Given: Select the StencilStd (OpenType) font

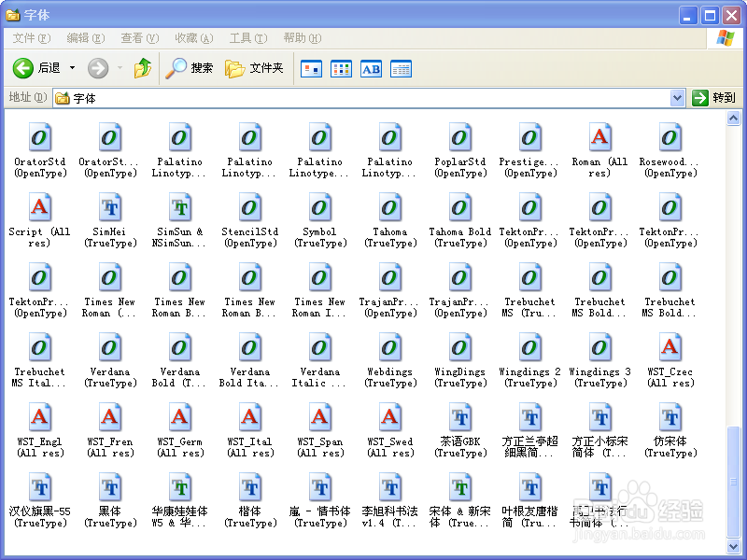Looking at the screenshot, I should pyautogui.click(x=249, y=219).
